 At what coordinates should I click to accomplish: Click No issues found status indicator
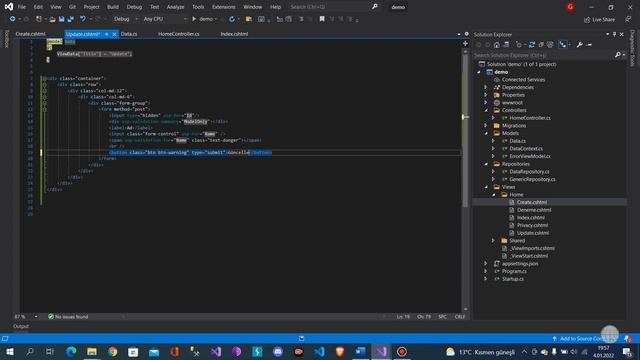pyautogui.click(x=68, y=317)
